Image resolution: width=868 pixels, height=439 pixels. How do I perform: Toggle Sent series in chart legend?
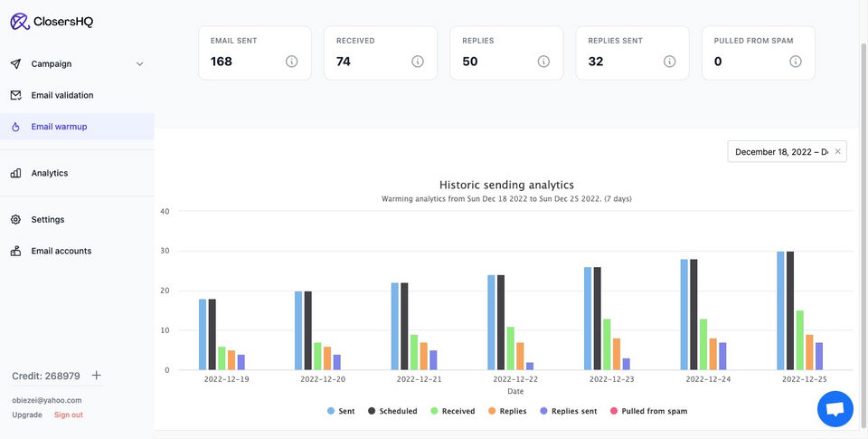342,411
